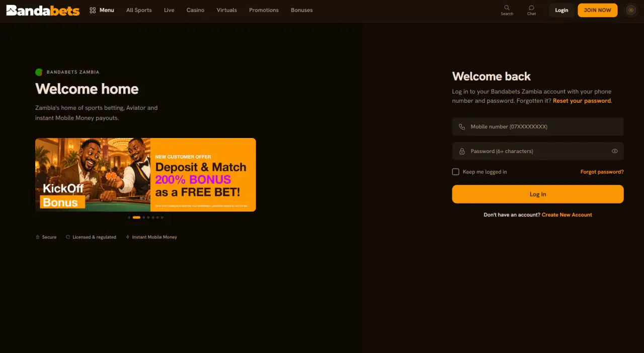Select the active orange carousel indicator
The width and height of the screenshot is (644, 353).
coord(136,218)
